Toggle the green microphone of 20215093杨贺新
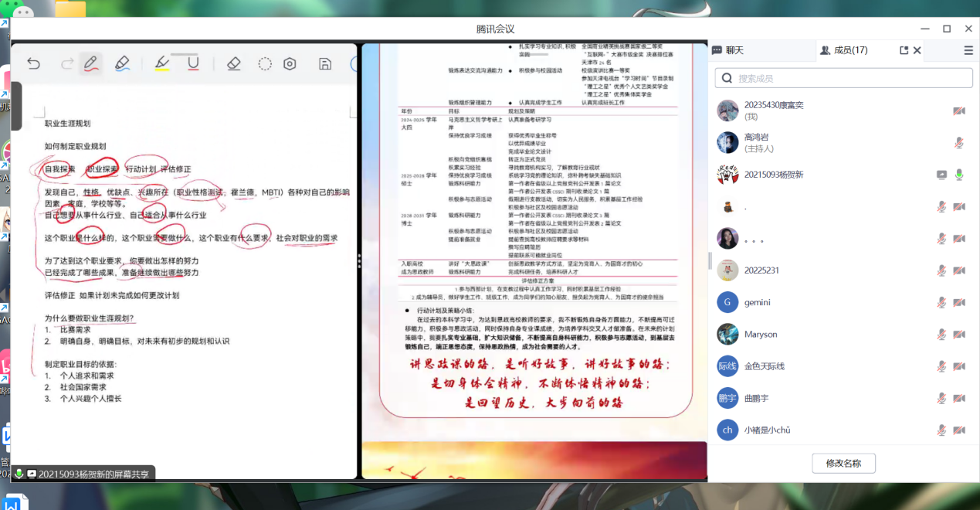The height and width of the screenshot is (510, 980). [959, 175]
